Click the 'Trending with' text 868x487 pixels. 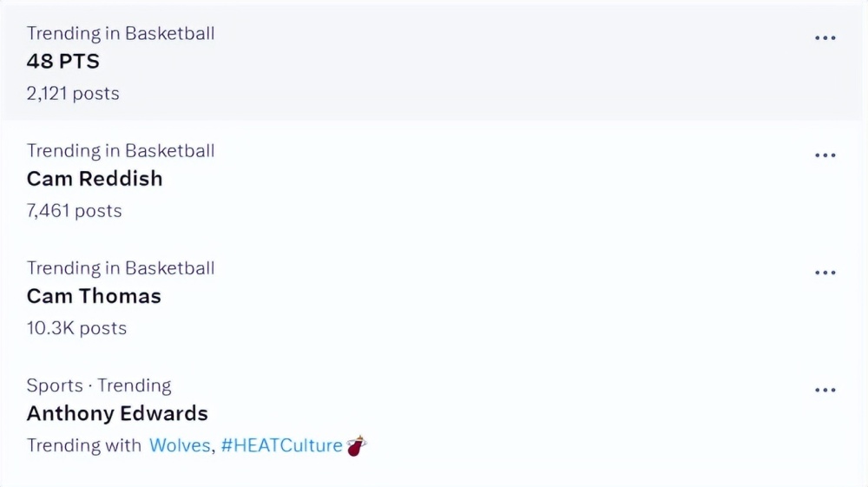(84, 445)
